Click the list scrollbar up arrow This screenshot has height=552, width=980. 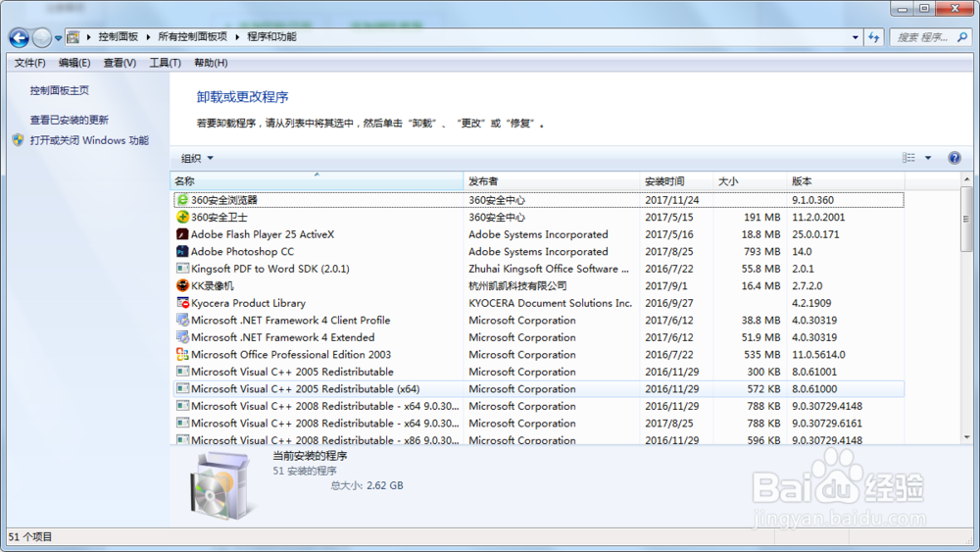point(967,179)
